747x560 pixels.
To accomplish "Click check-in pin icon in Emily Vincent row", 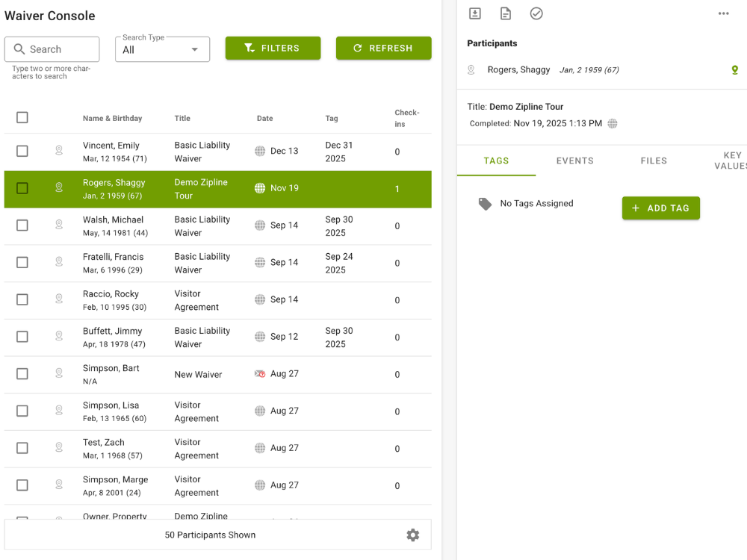I will (59, 151).
